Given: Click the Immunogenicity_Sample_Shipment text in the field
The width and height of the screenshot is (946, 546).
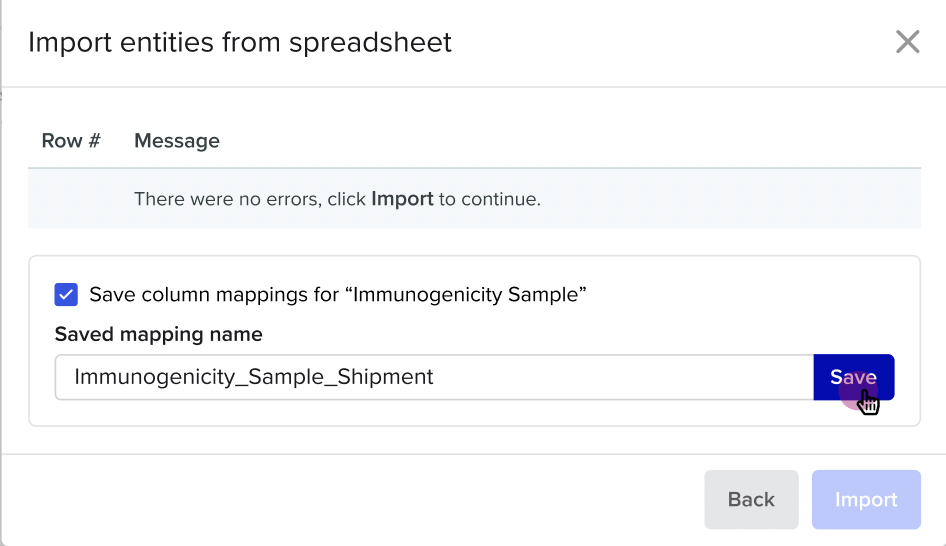Looking at the screenshot, I should coord(254,377).
